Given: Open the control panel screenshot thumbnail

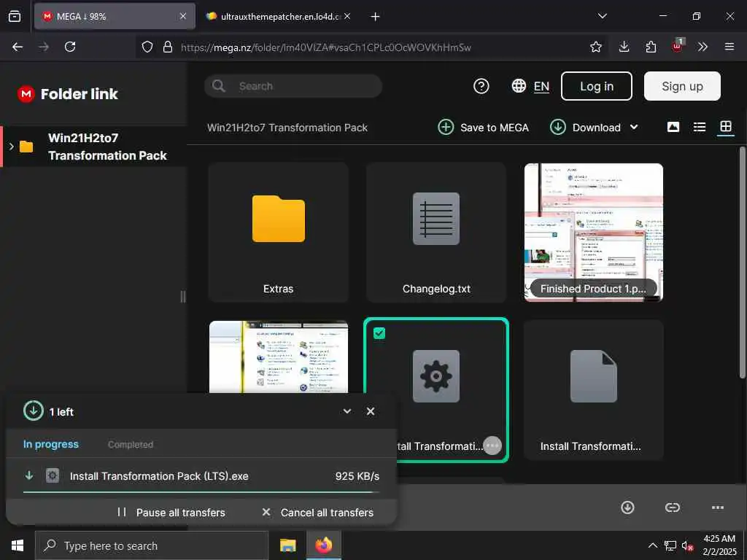Looking at the screenshot, I should click(278, 357).
